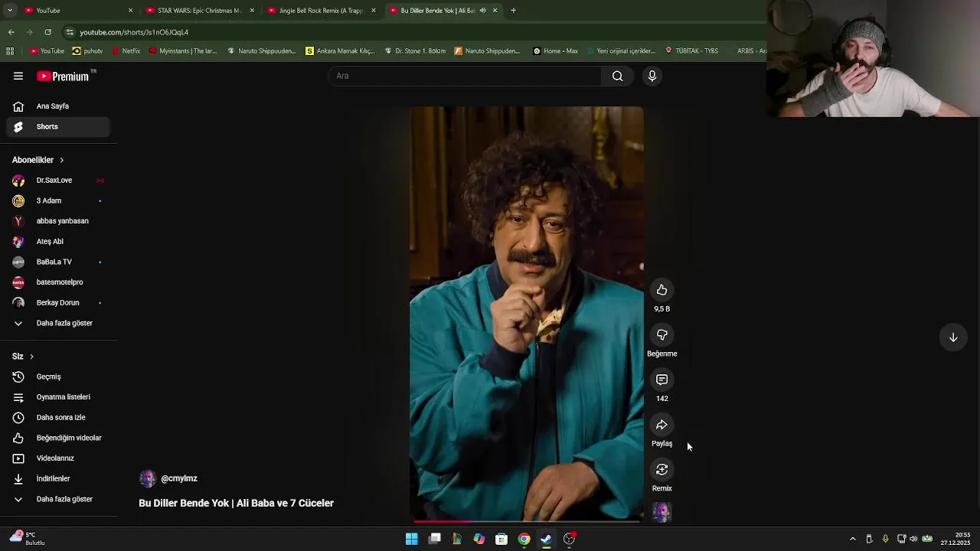Go to next short with down arrow
Image resolution: width=980 pixels, height=551 pixels.
pos(953,337)
